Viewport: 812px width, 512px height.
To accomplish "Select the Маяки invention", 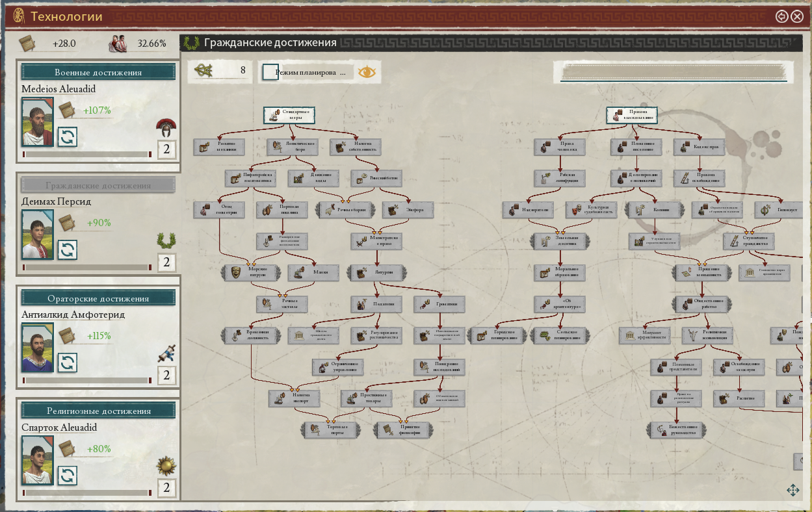I will pyautogui.click(x=314, y=273).
